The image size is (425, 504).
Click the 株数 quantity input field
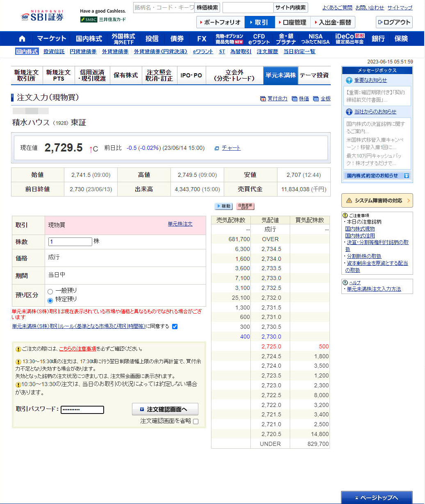pos(70,242)
